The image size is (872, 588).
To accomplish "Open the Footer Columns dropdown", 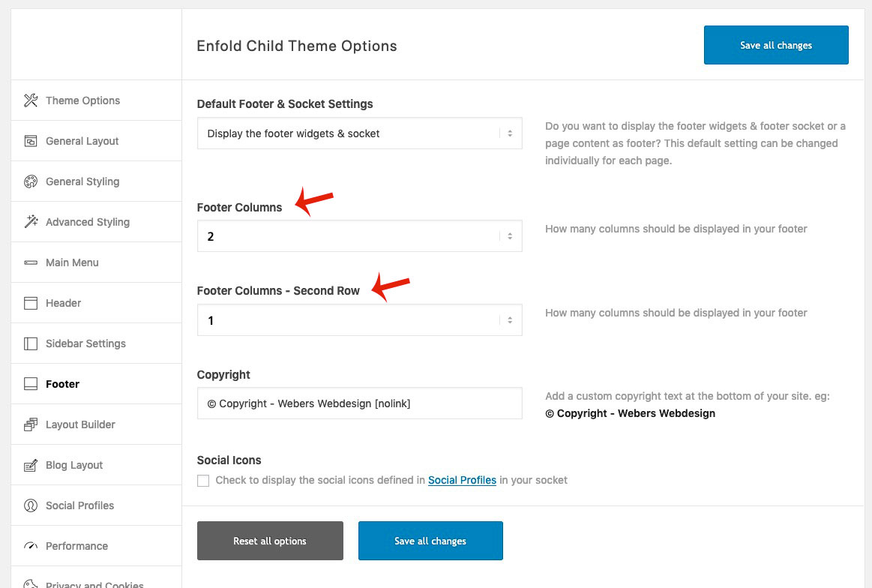I will [x=359, y=235].
